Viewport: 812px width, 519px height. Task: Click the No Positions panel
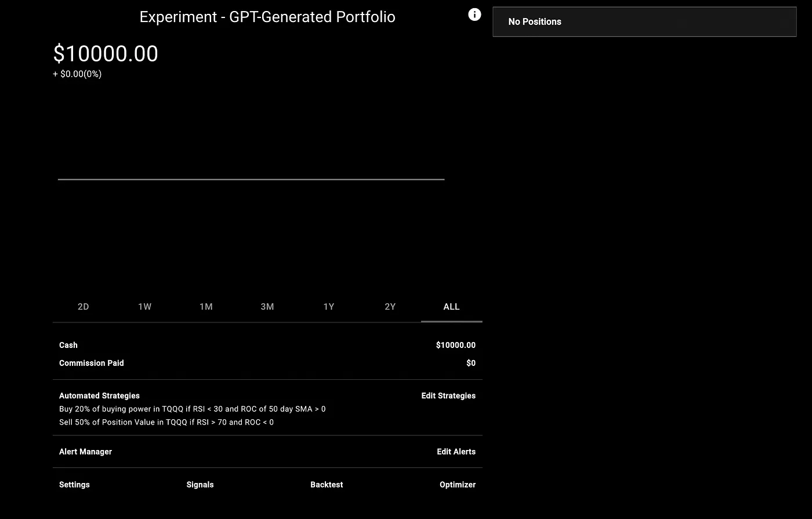(644, 21)
